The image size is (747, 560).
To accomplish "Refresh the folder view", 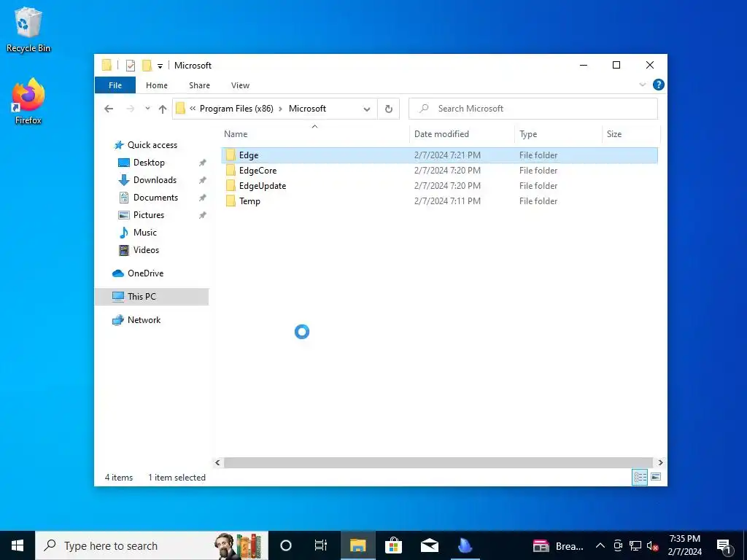I will pos(389,109).
